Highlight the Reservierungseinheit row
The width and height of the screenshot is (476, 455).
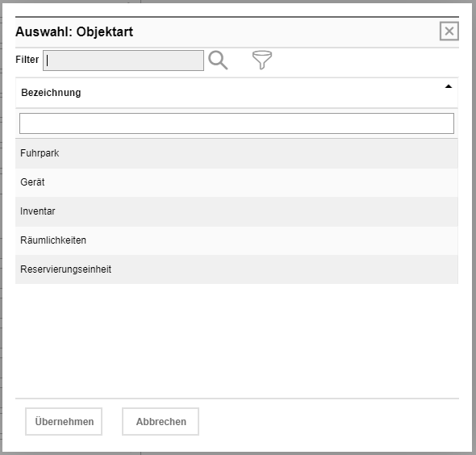(x=236, y=269)
